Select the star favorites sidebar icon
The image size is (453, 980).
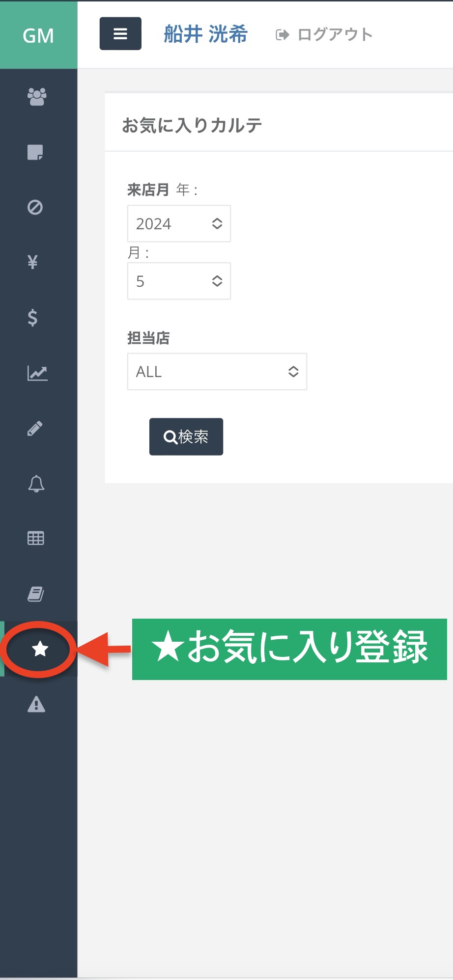click(x=40, y=649)
